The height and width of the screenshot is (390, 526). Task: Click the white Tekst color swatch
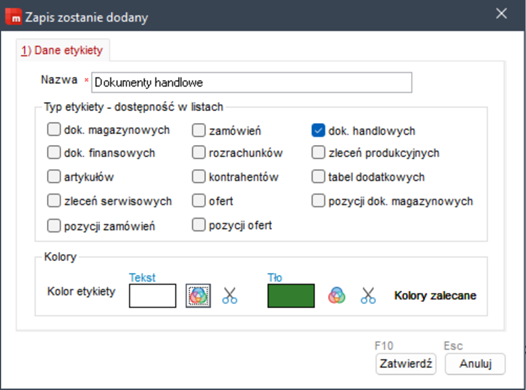pyautogui.click(x=153, y=295)
